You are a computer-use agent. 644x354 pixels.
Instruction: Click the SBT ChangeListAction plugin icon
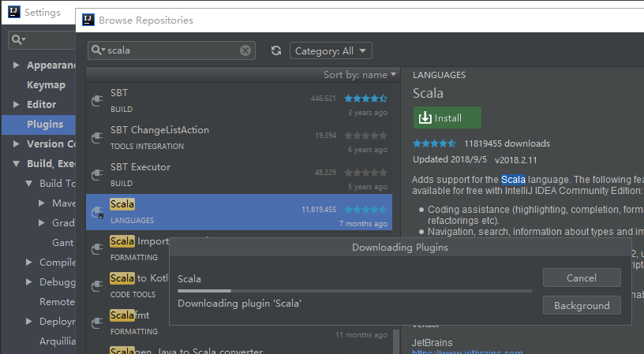97,137
